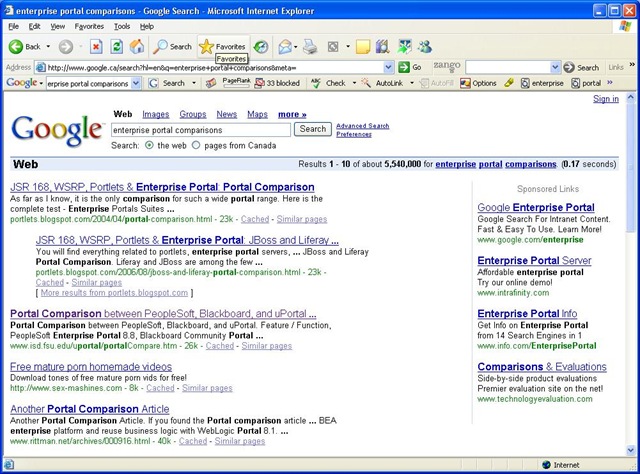Image resolution: width=640 pixels, height=474 pixels.
Task: Click the 33 blocked popup blocker icon
Action: (x=277, y=83)
